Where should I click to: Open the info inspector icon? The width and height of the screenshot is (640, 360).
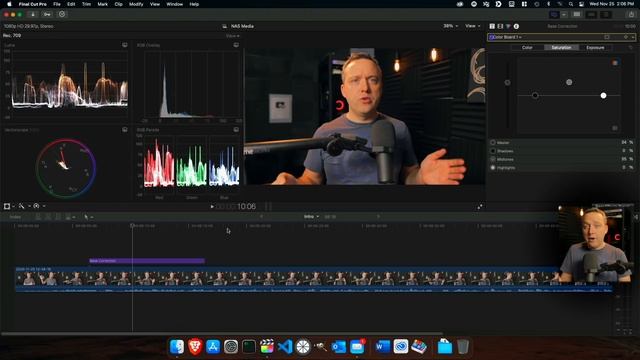coord(516,26)
